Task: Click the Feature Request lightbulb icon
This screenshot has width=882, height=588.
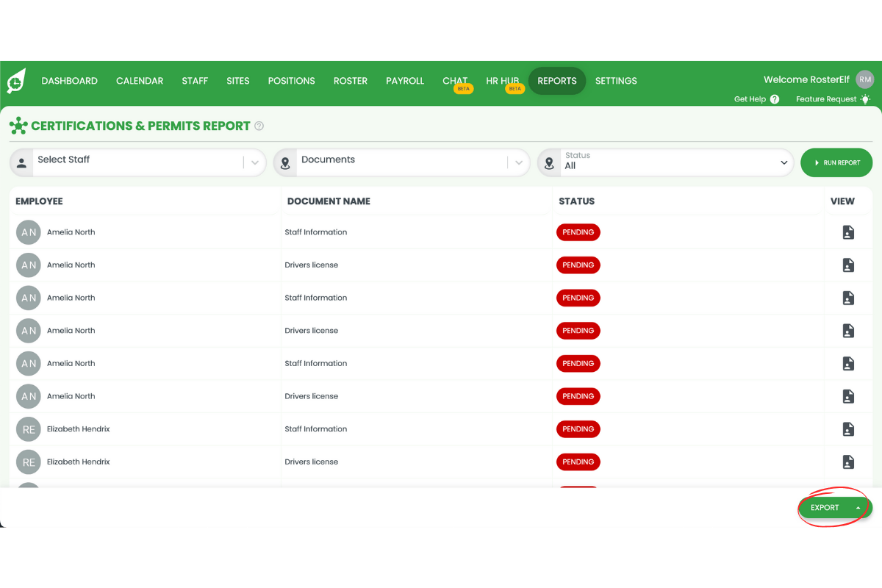Action: coord(865,98)
